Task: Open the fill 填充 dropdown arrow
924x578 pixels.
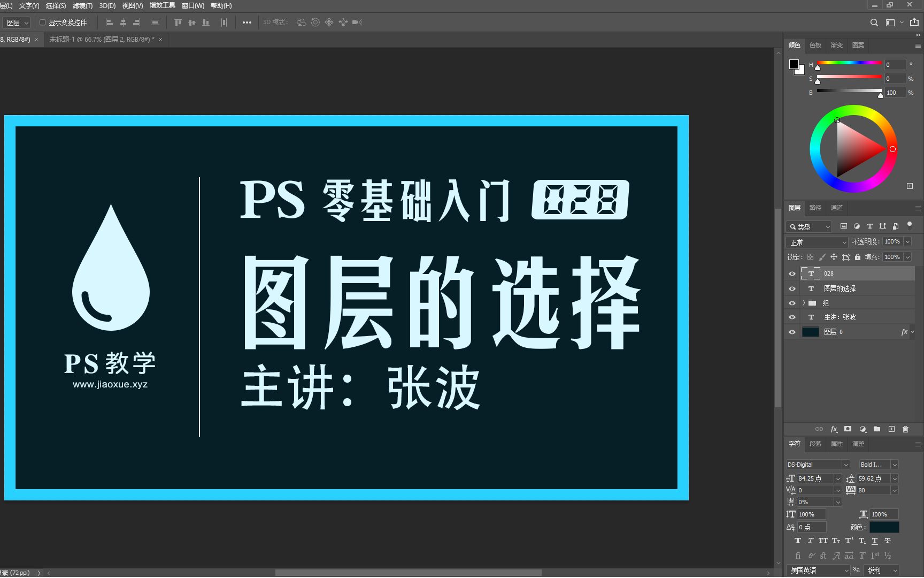Action: click(907, 257)
